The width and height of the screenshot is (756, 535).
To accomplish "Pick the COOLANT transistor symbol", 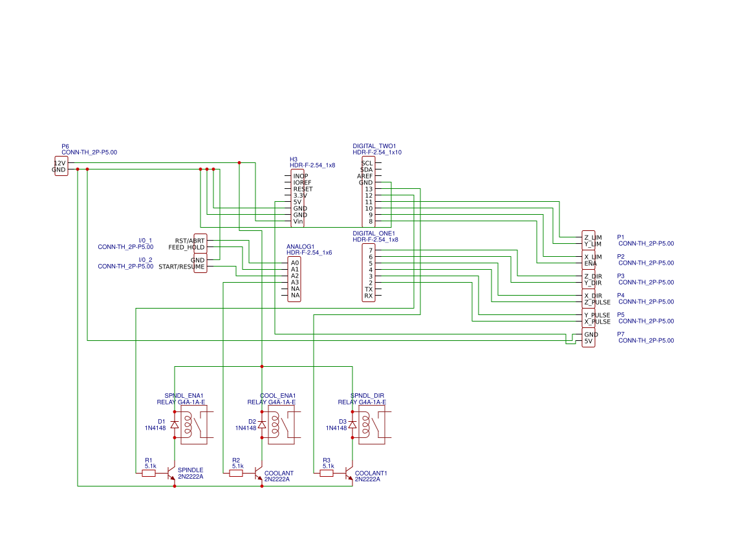I will pos(258,474).
